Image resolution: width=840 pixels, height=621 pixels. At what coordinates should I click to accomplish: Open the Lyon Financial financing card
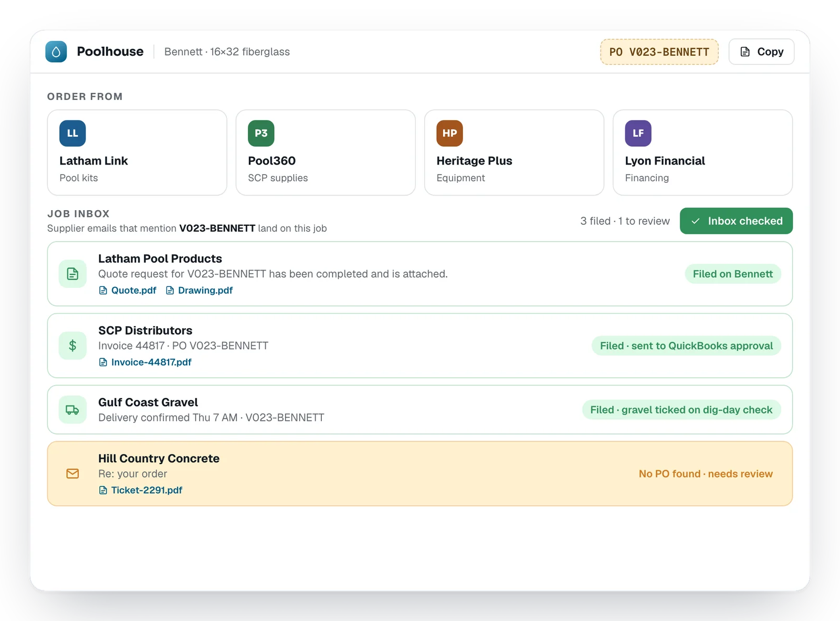coord(702,152)
